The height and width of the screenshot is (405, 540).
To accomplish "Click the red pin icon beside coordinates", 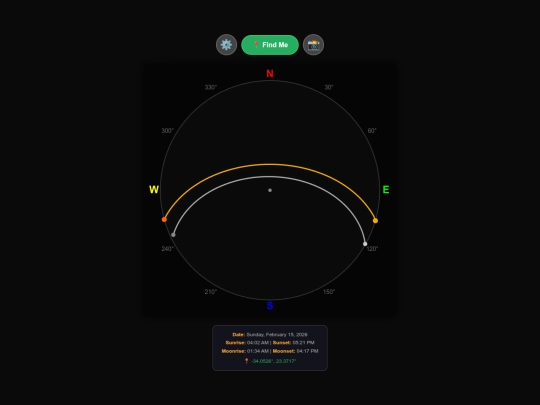I will pos(247,361).
